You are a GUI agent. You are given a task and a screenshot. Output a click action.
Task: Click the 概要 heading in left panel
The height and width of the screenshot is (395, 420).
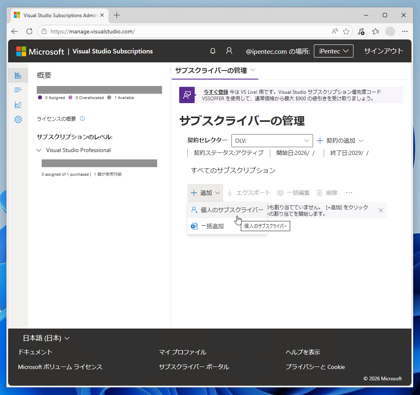44,75
